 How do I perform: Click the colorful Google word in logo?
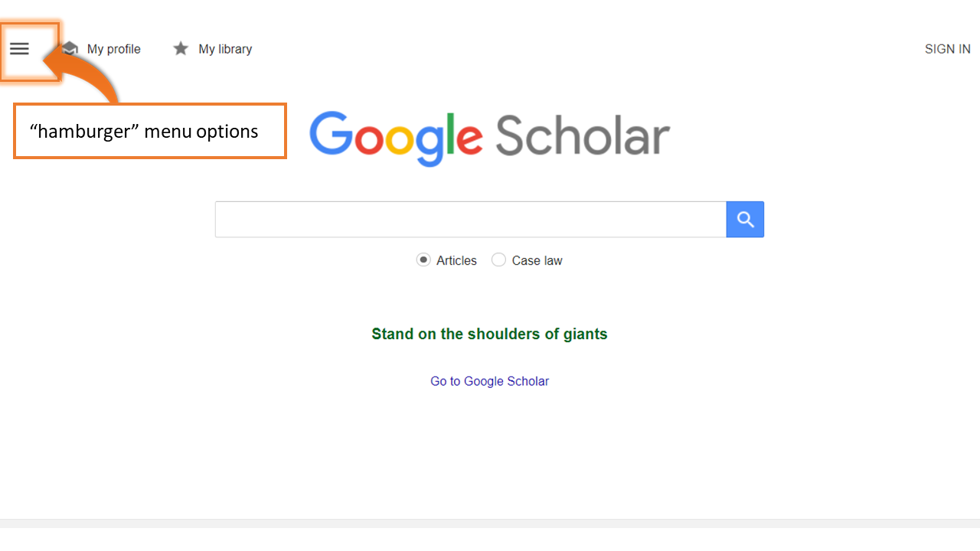coord(396,138)
